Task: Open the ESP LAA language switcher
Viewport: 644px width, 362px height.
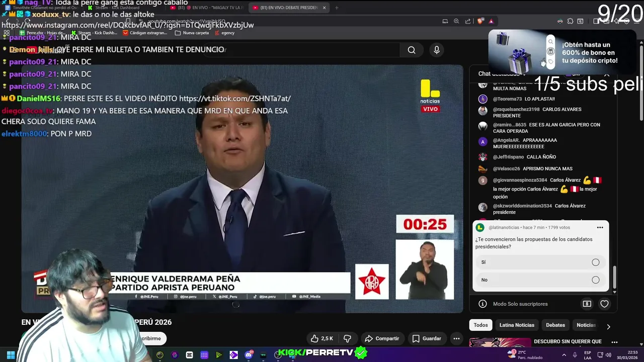Action: 588,355
